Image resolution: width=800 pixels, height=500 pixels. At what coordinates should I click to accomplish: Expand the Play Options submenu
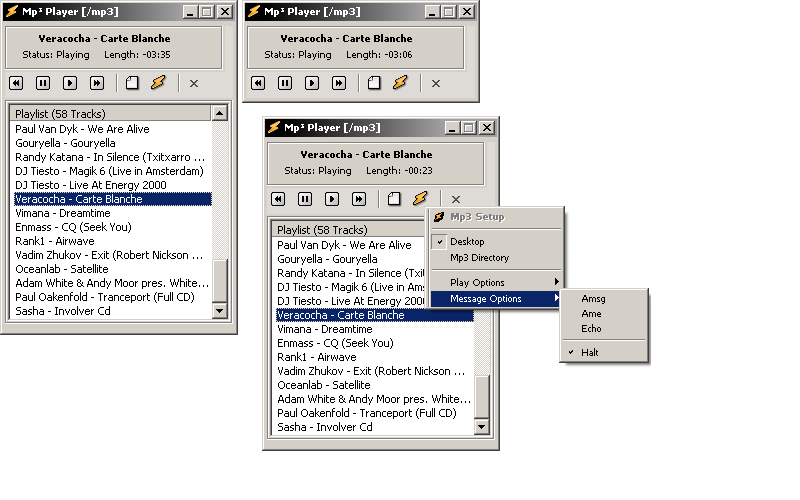tap(495, 282)
